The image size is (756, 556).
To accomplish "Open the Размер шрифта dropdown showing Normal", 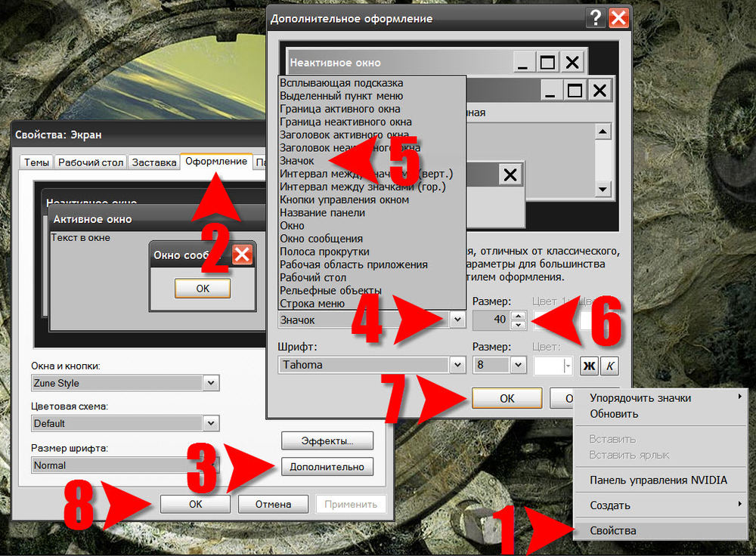I will point(211,465).
